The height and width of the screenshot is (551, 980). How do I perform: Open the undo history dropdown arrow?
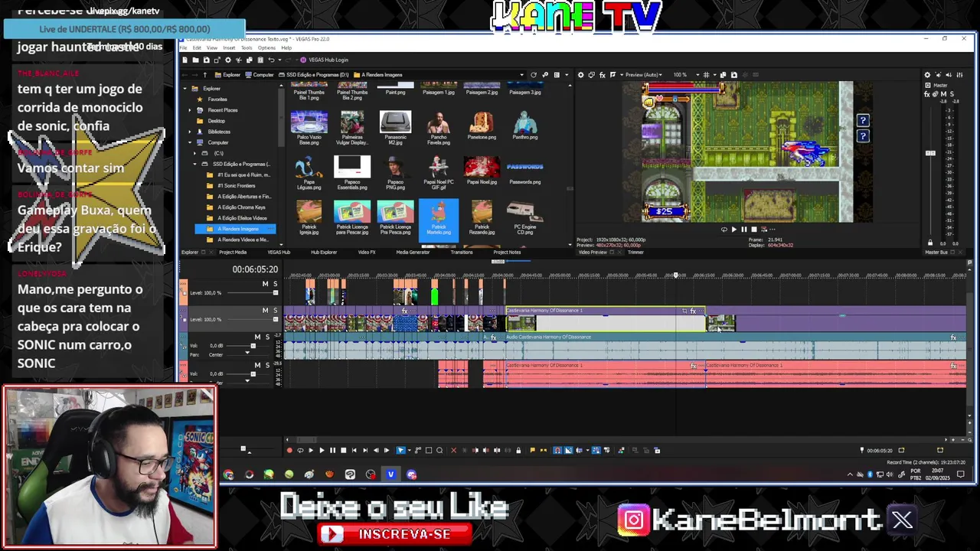tap(279, 60)
